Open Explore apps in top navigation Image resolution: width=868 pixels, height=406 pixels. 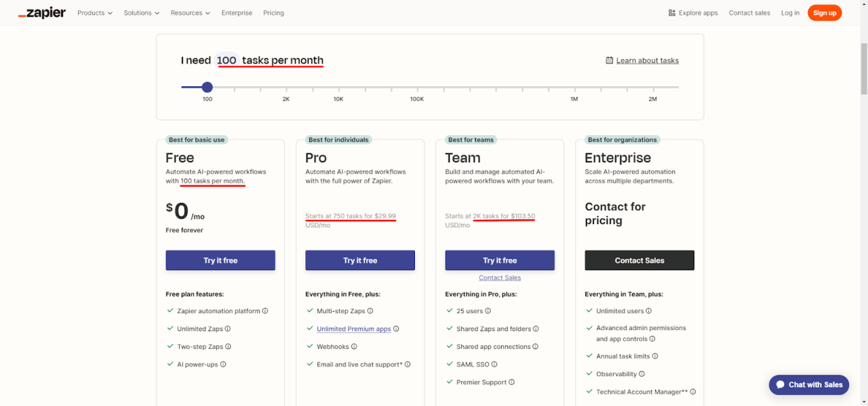693,13
